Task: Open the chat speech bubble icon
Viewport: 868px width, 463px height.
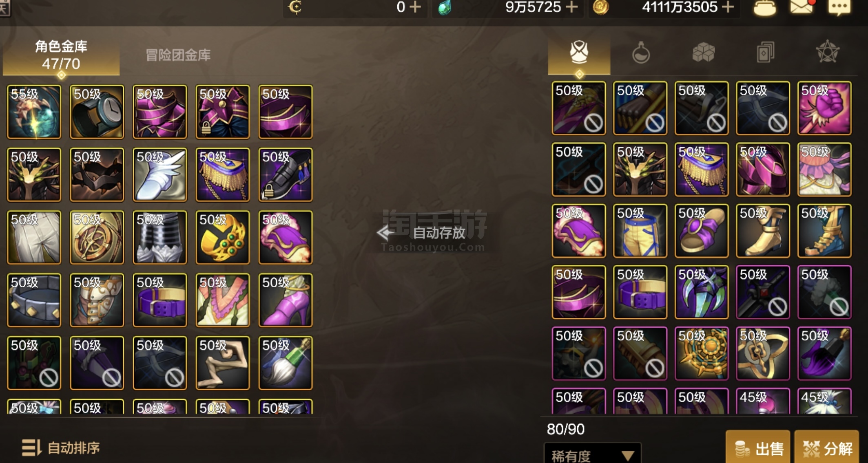Action: pos(839,7)
